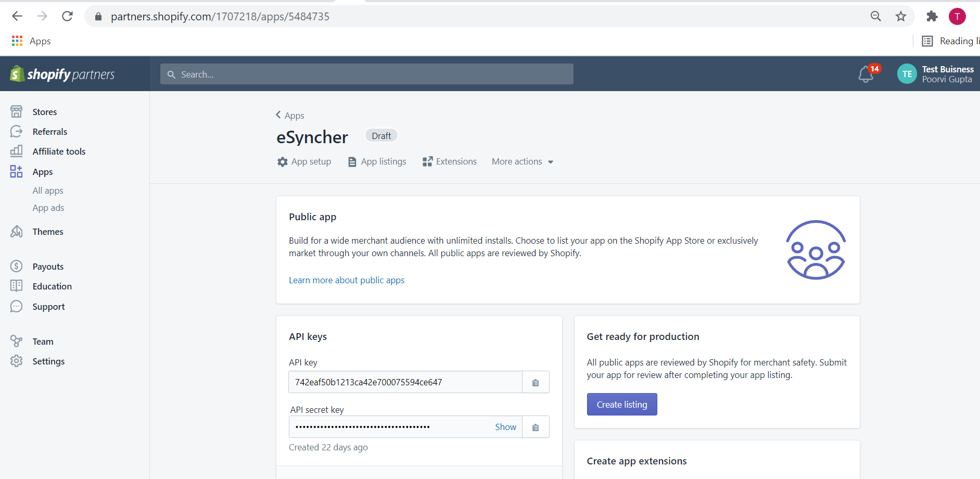Open the Chrome profile avatar T
980x479 pixels.
[957, 16]
